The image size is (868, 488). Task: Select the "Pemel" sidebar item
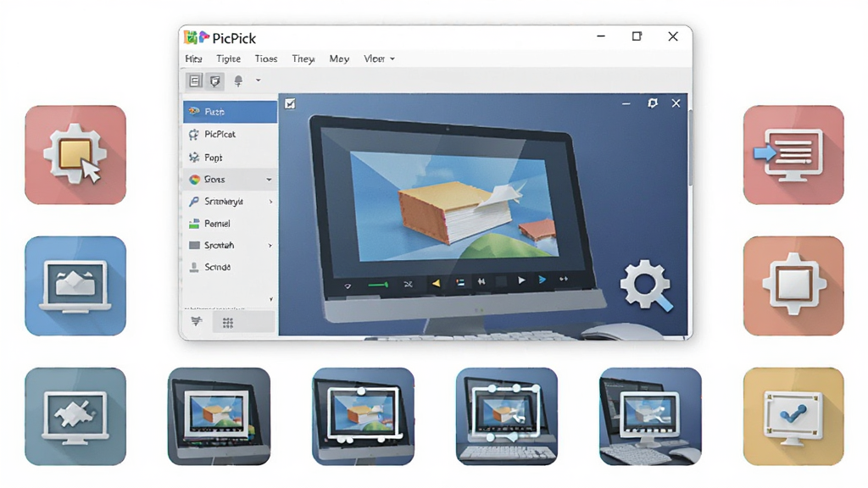pyautogui.click(x=231, y=224)
